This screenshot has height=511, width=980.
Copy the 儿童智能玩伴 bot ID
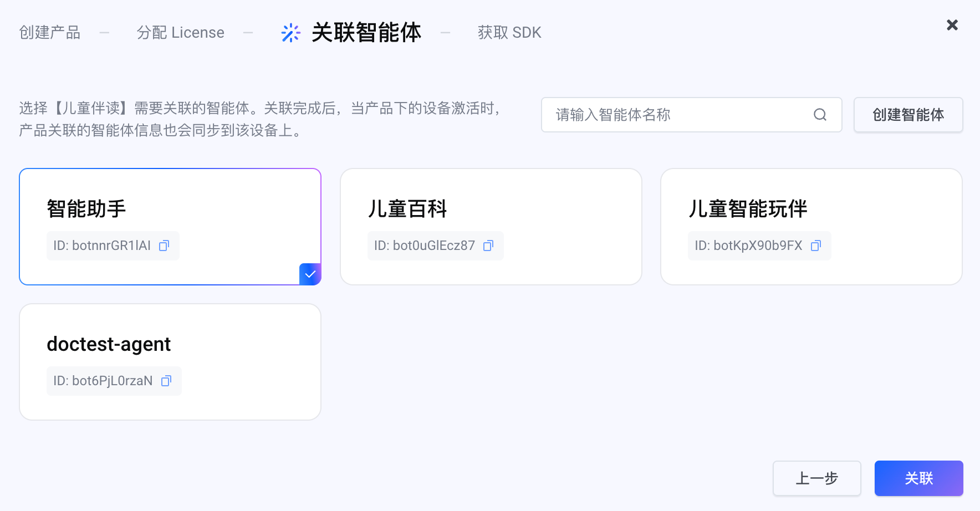(816, 246)
